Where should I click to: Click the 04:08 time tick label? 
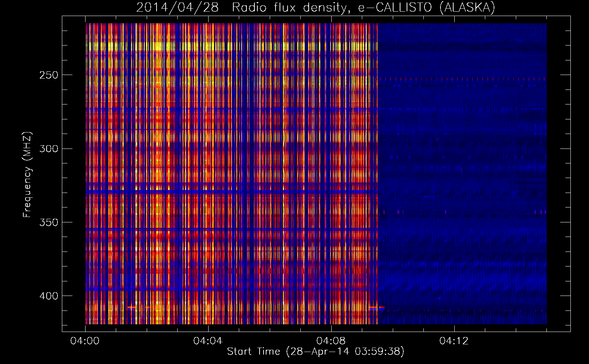click(331, 341)
